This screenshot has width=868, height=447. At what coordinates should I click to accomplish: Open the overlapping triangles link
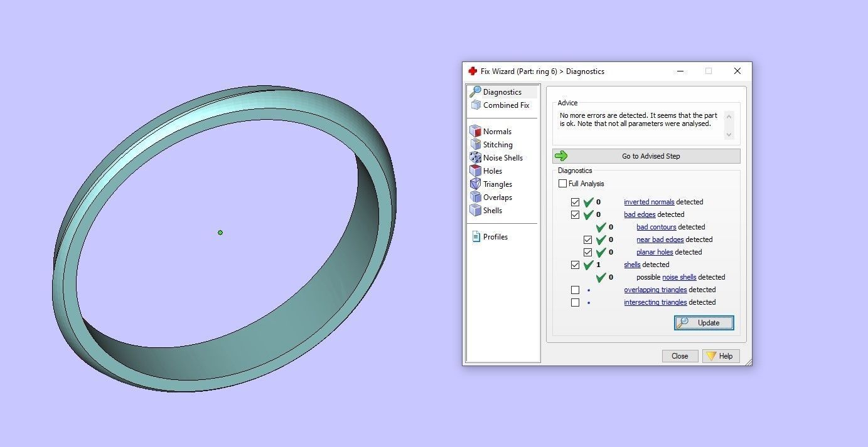[655, 290]
